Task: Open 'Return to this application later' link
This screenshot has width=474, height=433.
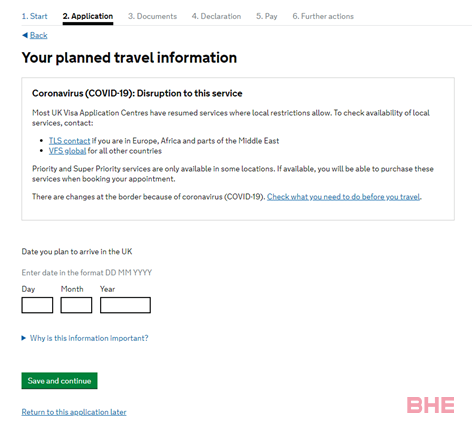Action: pyautogui.click(x=74, y=412)
